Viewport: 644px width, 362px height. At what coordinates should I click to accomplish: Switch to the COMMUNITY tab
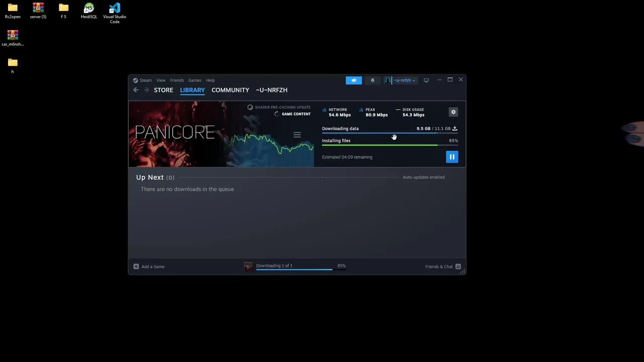pyautogui.click(x=230, y=90)
